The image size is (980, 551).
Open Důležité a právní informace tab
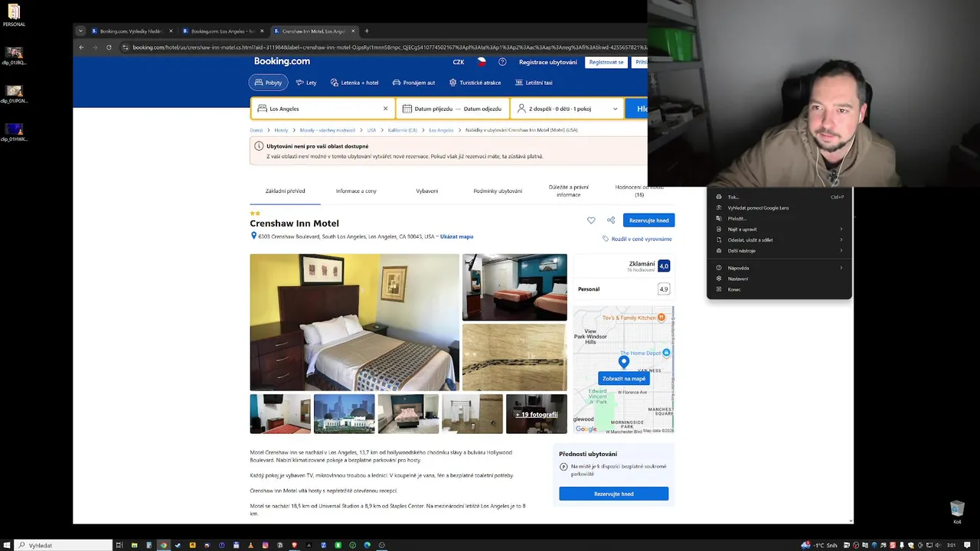569,191
